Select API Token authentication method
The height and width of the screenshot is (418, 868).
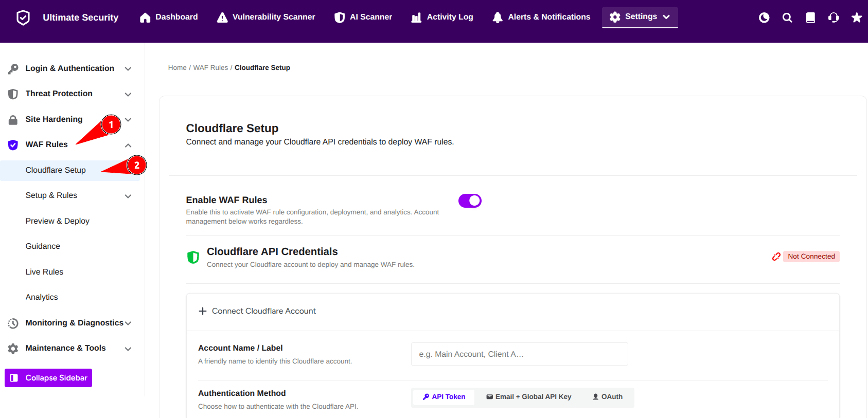[x=444, y=397]
